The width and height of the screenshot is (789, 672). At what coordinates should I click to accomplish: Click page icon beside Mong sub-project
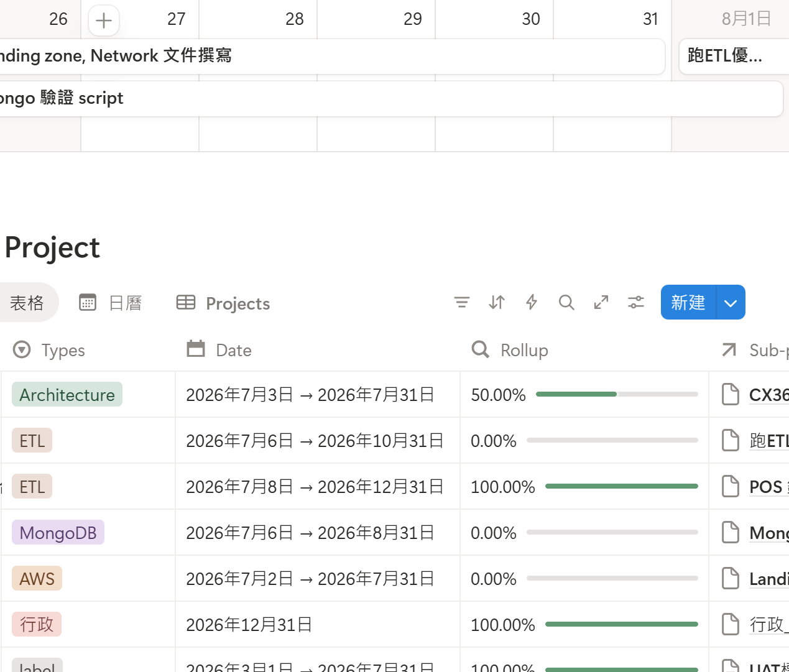[731, 532]
